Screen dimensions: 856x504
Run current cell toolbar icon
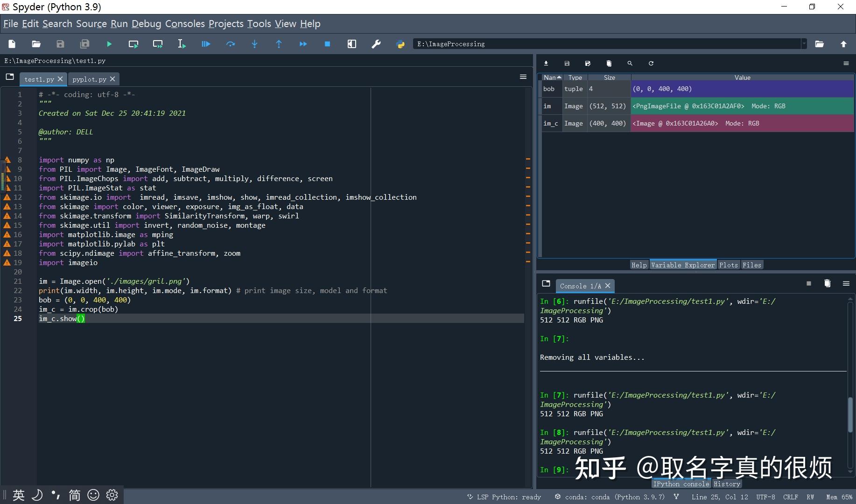133,44
